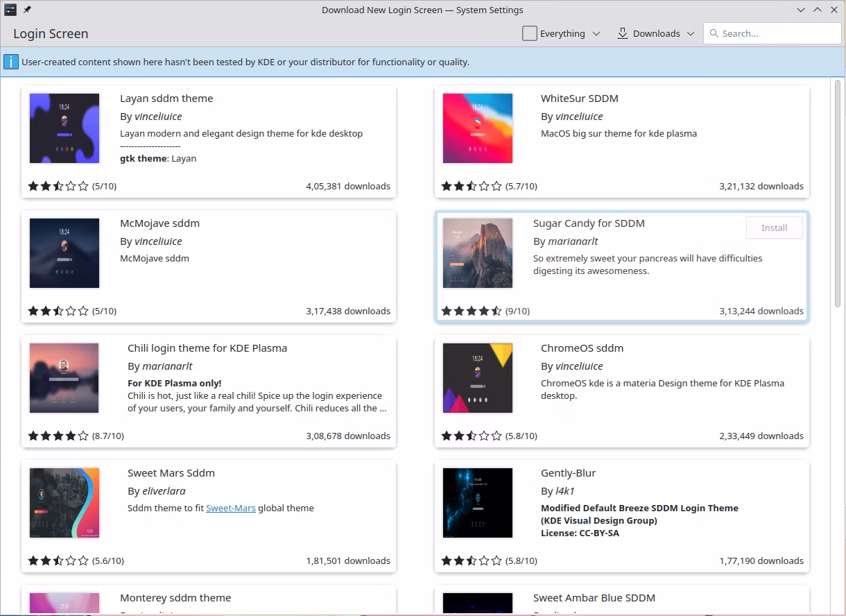Click the Downloads sort icon
The width and height of the screenshot is (846, 616).
pyautogui.click(x=622, y=33)
